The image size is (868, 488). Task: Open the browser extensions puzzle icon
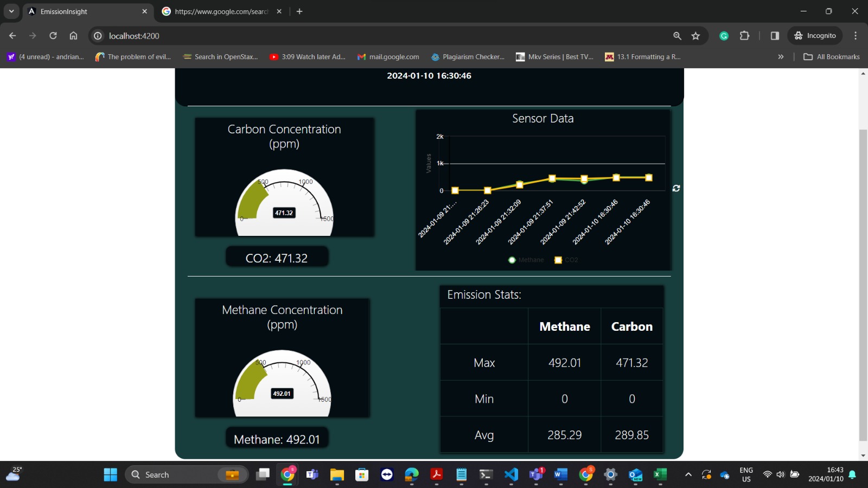tap(744, 36)
